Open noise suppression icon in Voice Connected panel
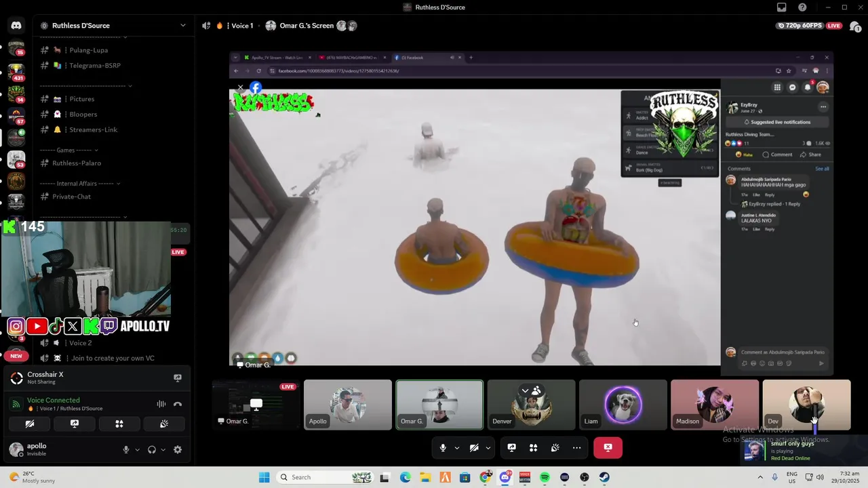The image size is (868, 488). point(161,404)
